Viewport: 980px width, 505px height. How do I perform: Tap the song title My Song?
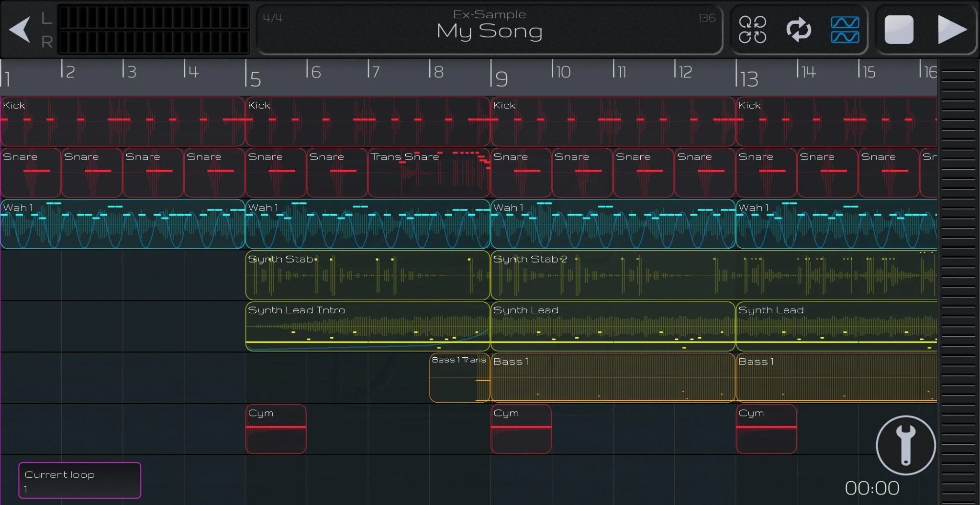coord(489,32)
